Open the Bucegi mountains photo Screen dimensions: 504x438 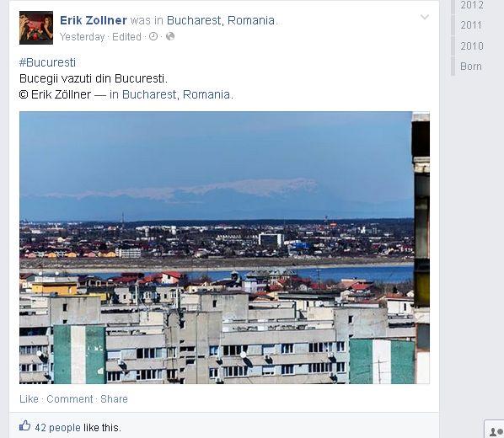pos(224,248)
